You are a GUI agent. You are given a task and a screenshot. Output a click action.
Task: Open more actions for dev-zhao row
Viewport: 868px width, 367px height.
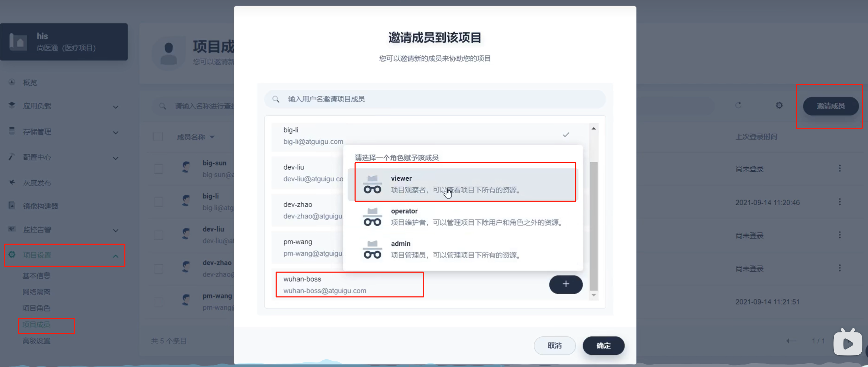click(x=840, y=268)
